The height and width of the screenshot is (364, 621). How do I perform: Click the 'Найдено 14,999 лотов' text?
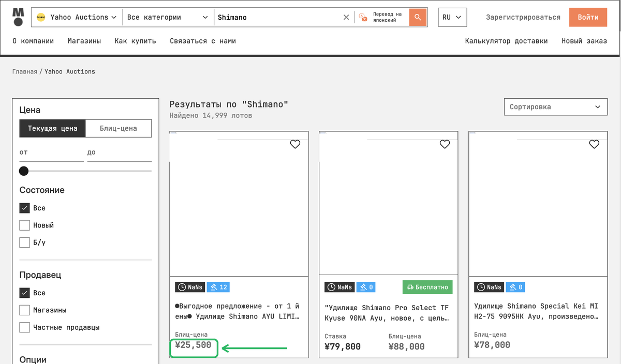(x=211, y=116)
